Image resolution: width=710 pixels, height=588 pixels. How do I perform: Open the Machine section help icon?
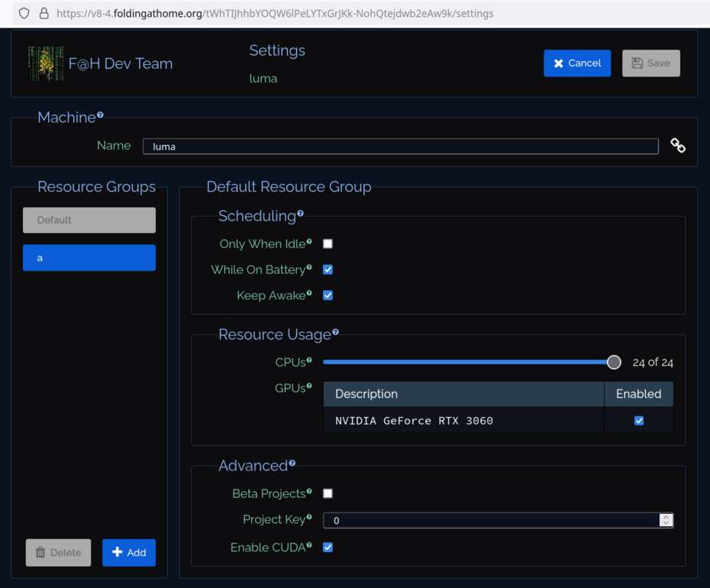click(x=100, y=115)
